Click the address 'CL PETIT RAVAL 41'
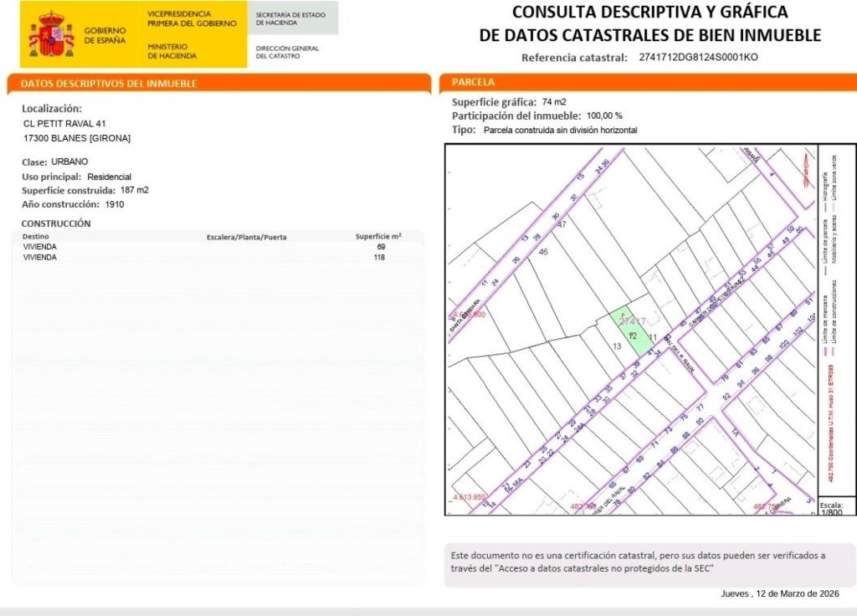 tap(64, 123)
